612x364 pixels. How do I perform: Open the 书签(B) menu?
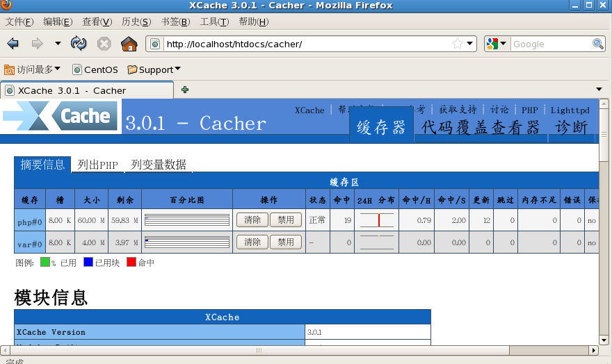point(176,22)
